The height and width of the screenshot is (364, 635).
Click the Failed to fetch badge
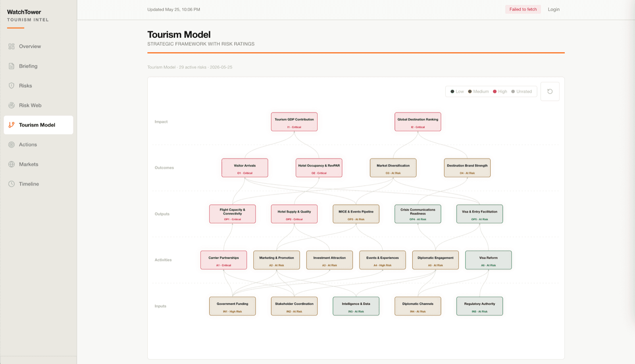(x=523, y=10)
